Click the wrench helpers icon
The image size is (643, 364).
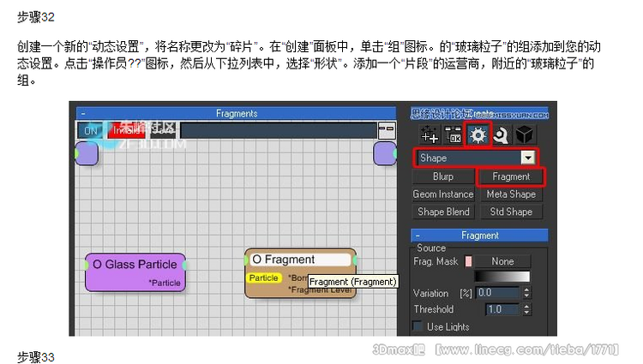tap(502, 134)
